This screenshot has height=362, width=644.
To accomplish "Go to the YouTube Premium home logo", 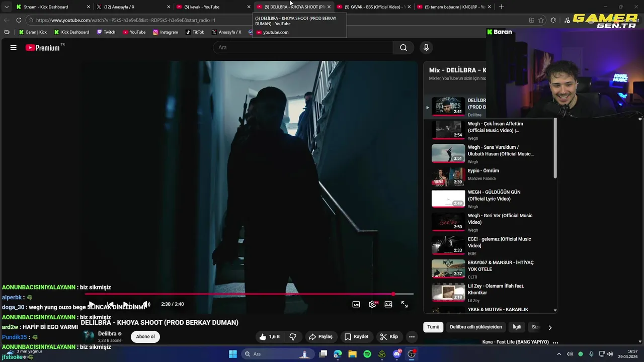I will pos(43,48).
